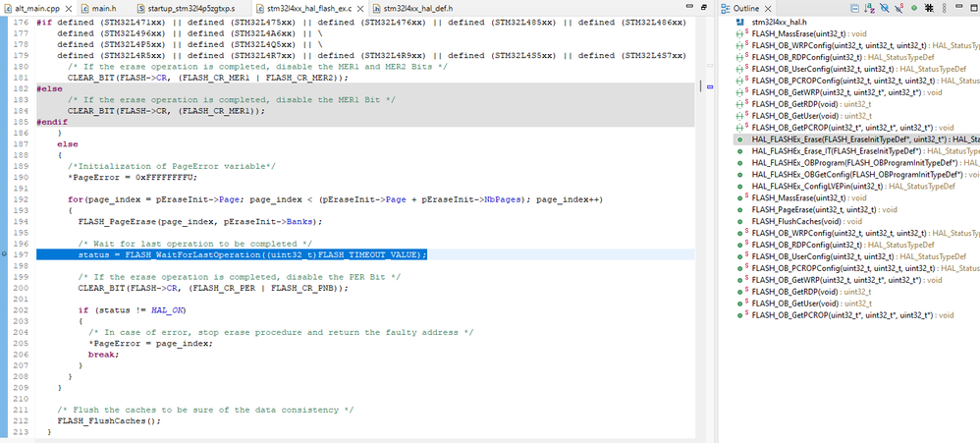
Task: Switch to the alt_main.cpp tab
Action: 37,9
